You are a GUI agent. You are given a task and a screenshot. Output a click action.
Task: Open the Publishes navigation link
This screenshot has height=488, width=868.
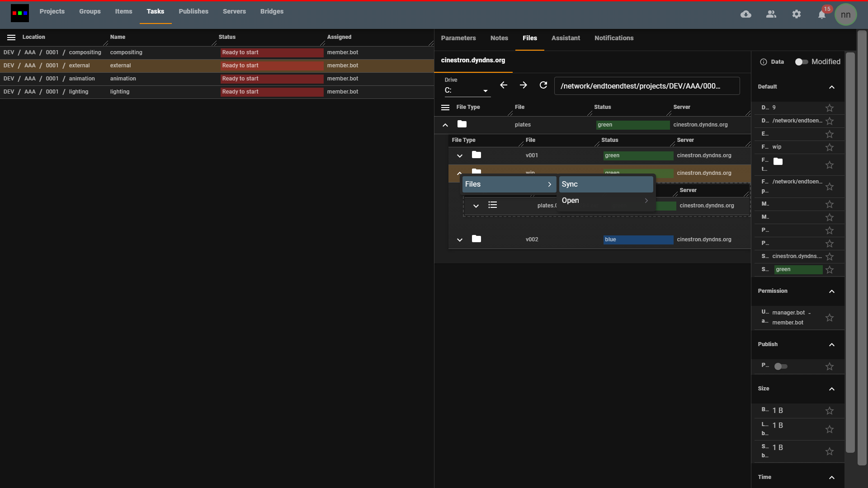pyautogui.click(x=193, y=11)
